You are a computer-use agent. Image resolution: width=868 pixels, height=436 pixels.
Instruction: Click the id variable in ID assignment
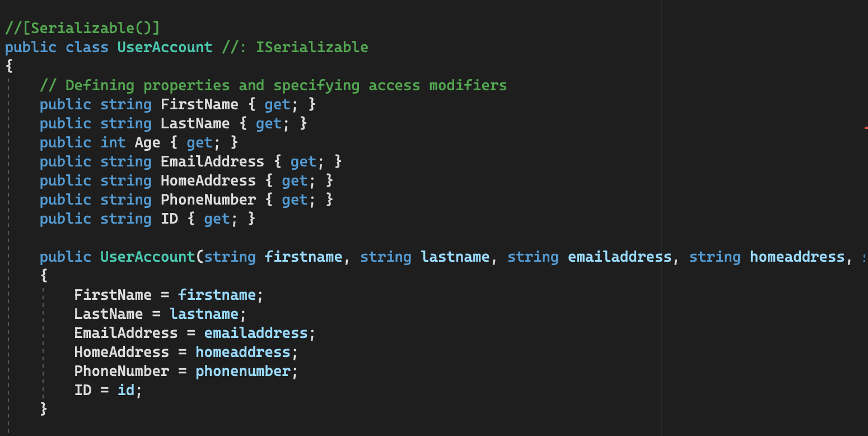click(126, 390)
